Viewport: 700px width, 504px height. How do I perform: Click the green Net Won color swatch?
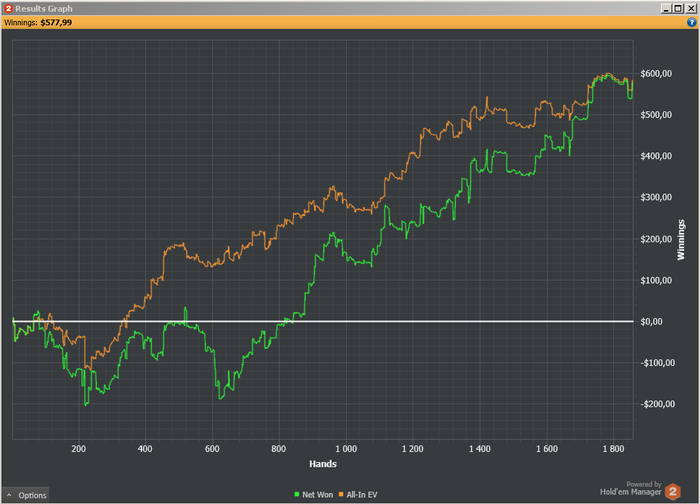(296, 494)
